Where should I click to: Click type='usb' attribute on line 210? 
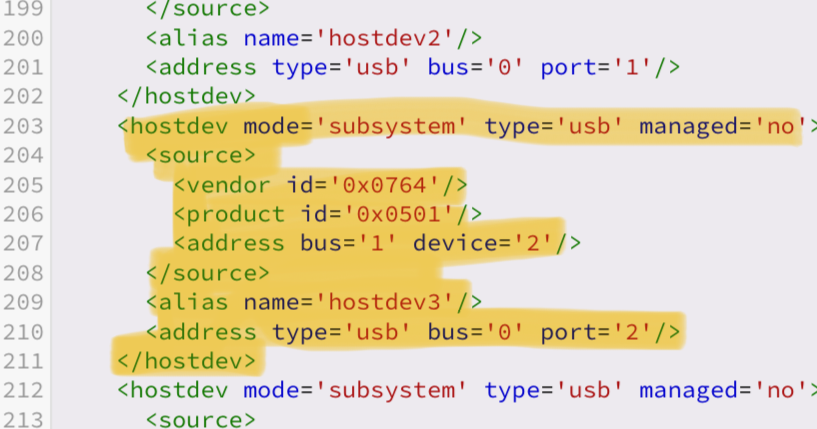(x=342, y=332)
